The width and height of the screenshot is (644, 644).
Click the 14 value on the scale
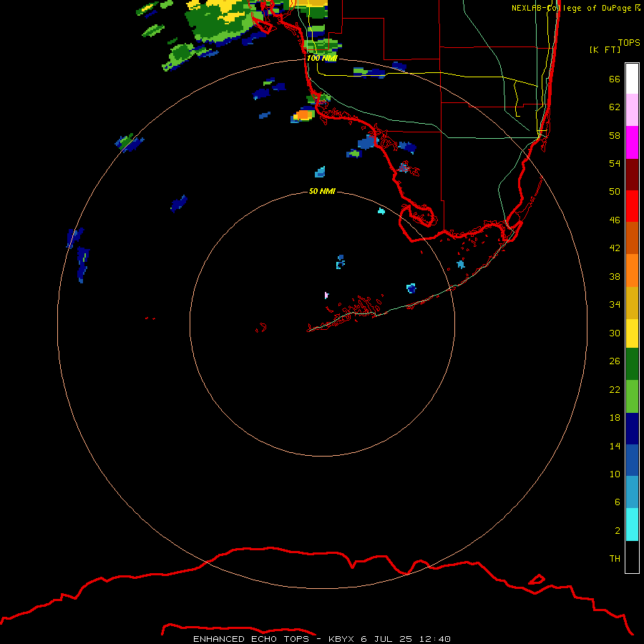coord(615,446)
